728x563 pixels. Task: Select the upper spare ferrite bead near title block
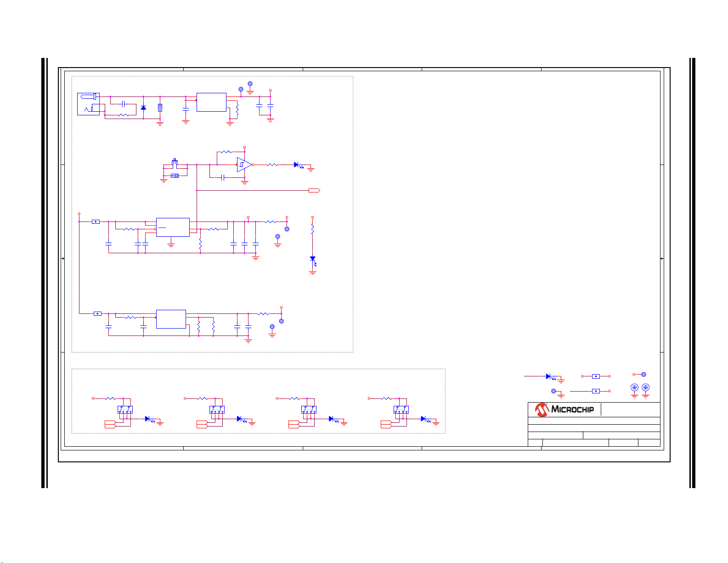596,376
